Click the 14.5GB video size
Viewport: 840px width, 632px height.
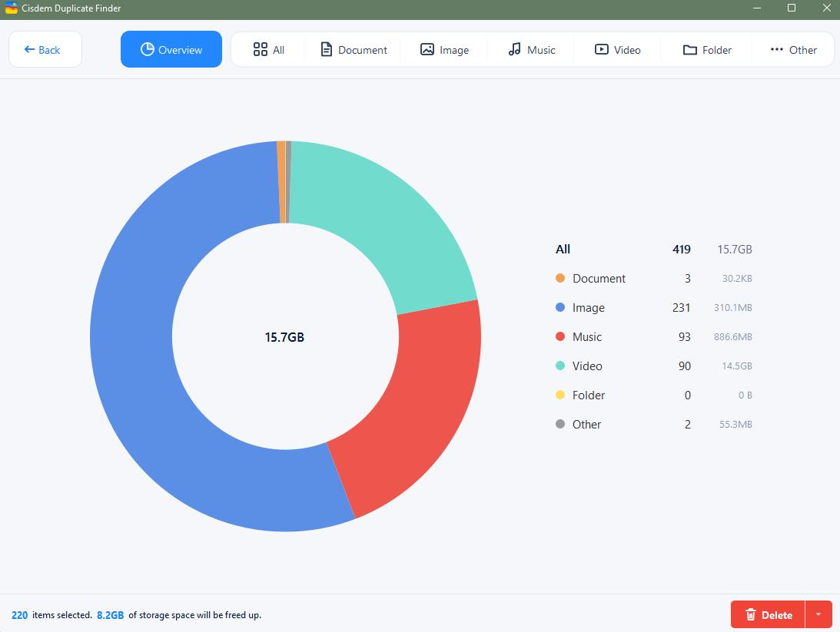pos(736,366)
